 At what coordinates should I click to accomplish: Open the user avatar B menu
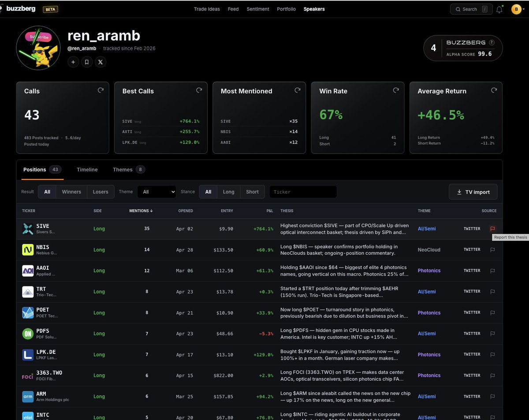(517, 9)
